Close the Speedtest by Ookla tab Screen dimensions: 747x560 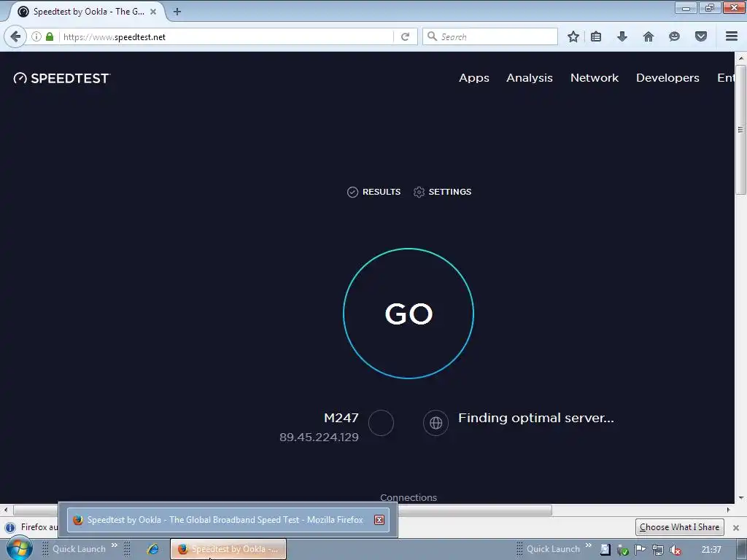pyautogui.click(x=153, y=12)
